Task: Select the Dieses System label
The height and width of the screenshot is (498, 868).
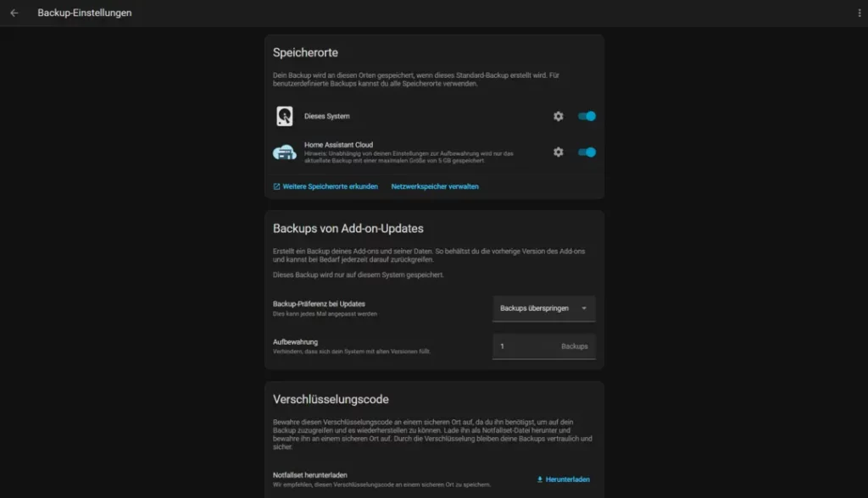Action: coord(327,116)
